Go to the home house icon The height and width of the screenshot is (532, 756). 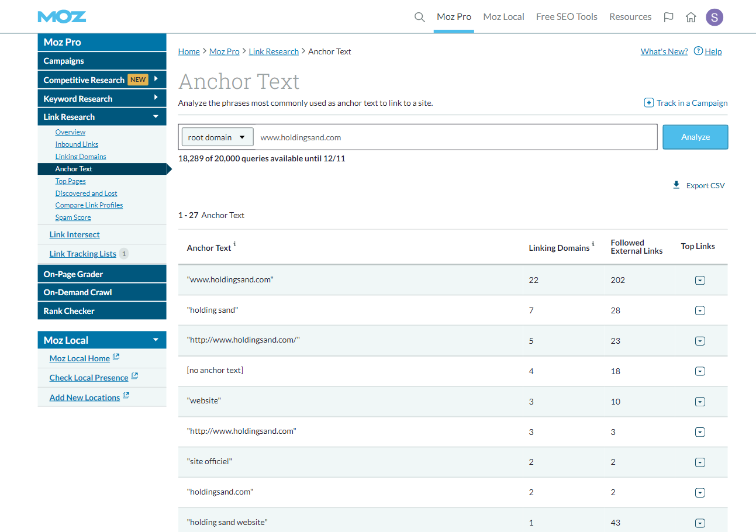click(x=691, y=17)
